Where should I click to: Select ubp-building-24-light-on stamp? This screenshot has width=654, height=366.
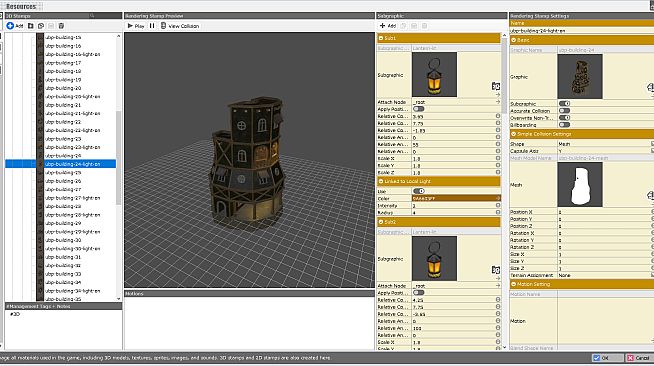[x=73, y=164]
